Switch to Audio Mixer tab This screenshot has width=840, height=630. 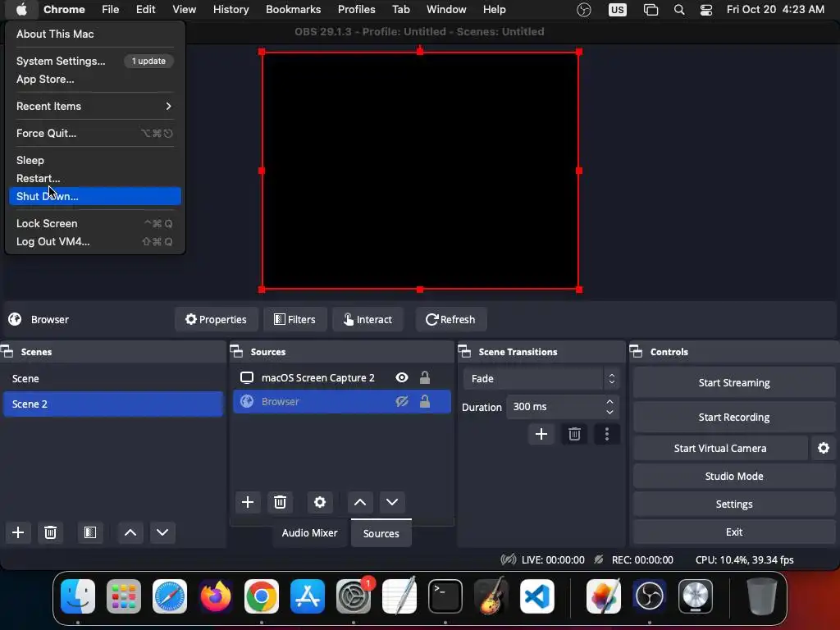coord(309,532)
